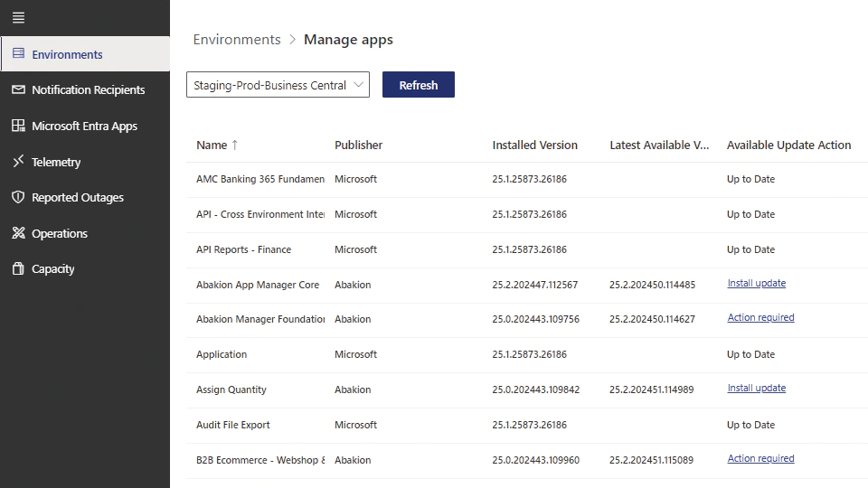Open Action required for Abakion Manager Foundation
Viewport: 868px width, 488px height.
(760, 317)
